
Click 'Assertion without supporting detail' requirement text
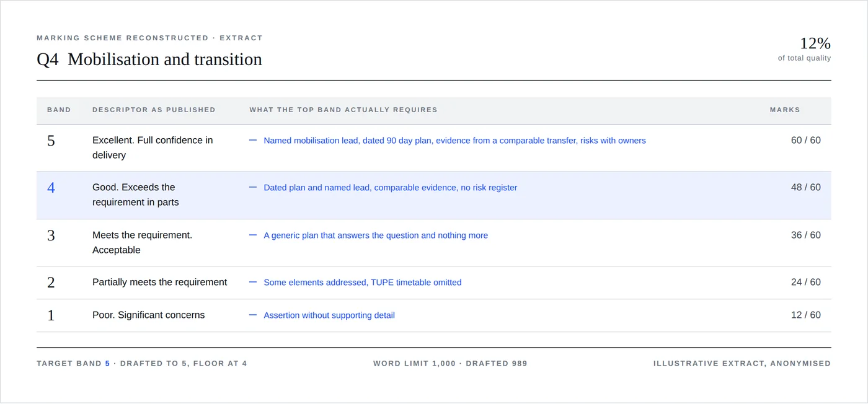tap(329, 315)
